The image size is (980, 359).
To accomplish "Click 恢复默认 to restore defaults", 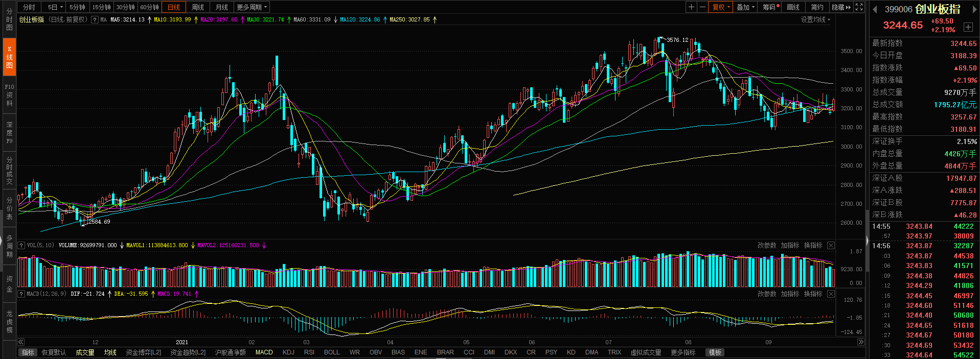I will (x=54, y=352).
